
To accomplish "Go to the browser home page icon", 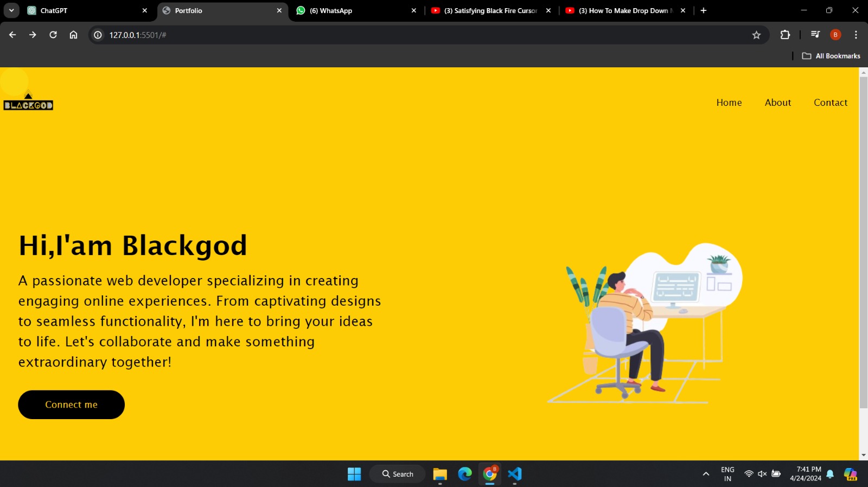I will tap(73, 35).
